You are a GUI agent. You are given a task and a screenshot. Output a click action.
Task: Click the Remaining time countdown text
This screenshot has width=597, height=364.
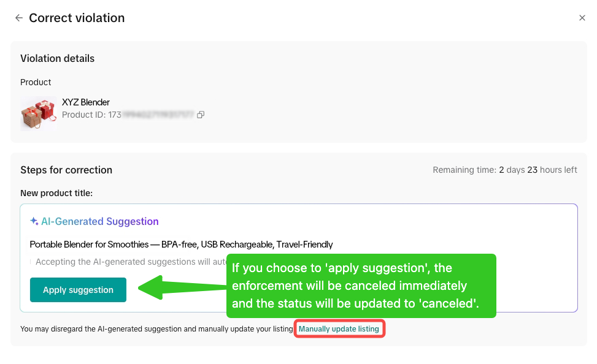coord(505,170)
